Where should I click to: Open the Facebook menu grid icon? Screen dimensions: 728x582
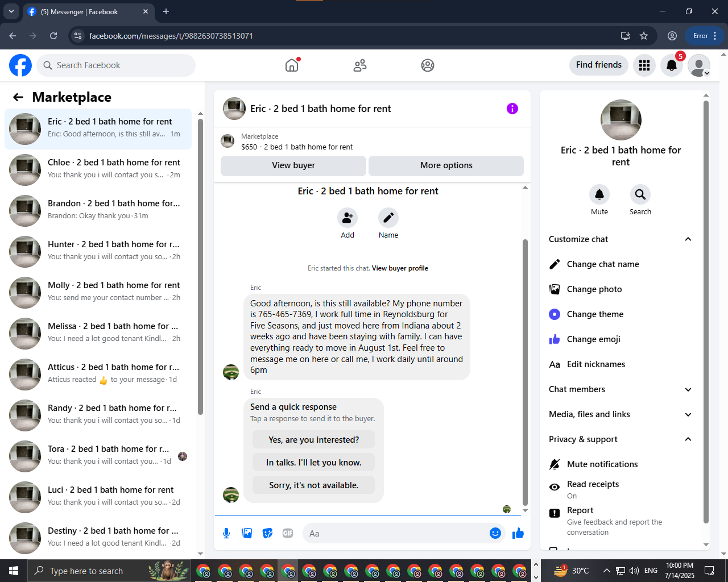(644, 65)
